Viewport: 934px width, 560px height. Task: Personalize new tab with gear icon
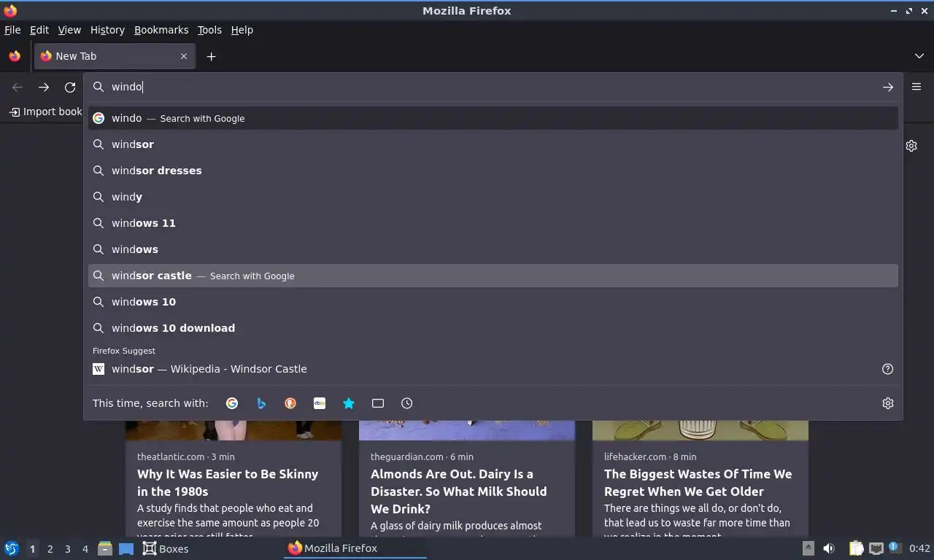(x=911, y=146)
